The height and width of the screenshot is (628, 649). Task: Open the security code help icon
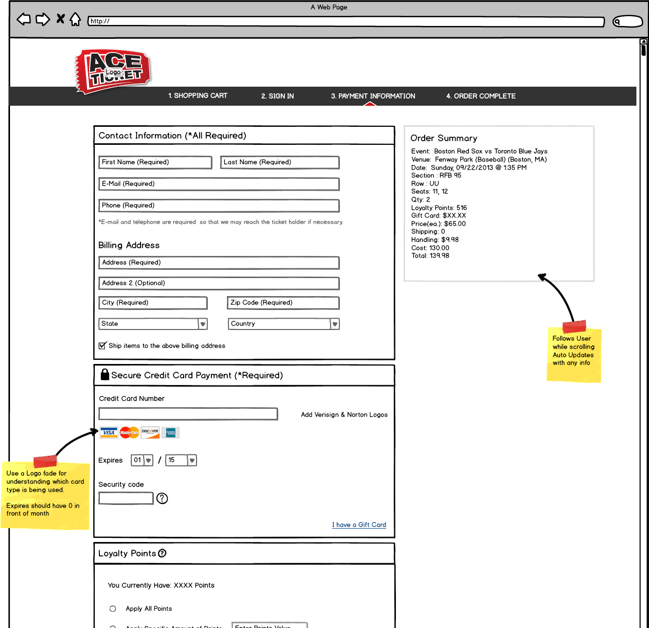(162, 498)
